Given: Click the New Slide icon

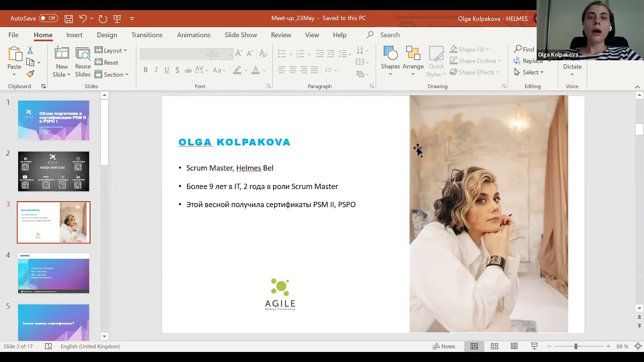Looking at the screenshot, I should click(x=62, y=54).
